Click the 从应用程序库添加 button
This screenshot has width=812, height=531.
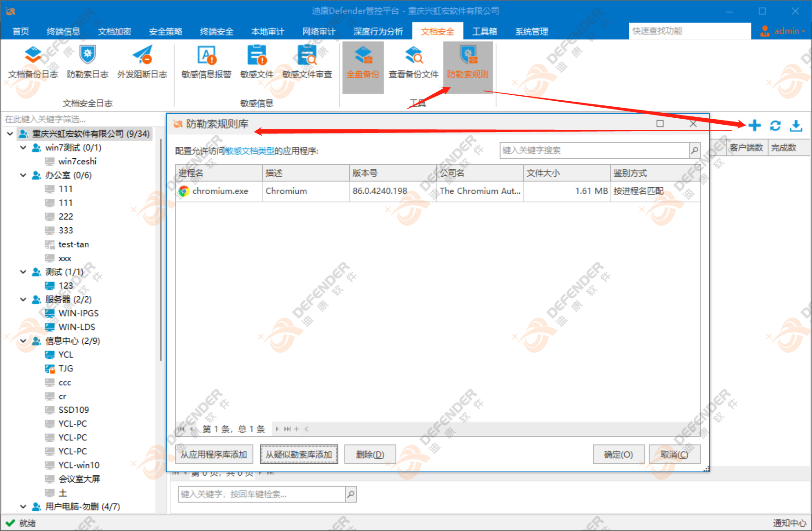point(214,455)
